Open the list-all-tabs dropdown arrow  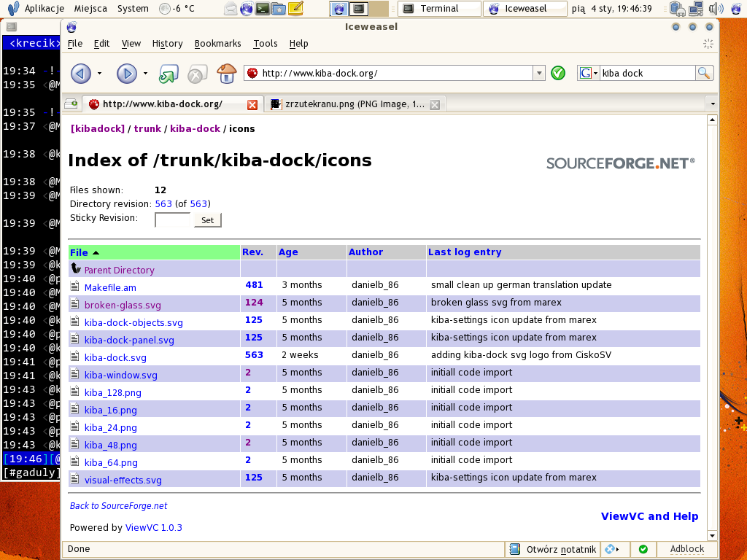coord(712,104)
